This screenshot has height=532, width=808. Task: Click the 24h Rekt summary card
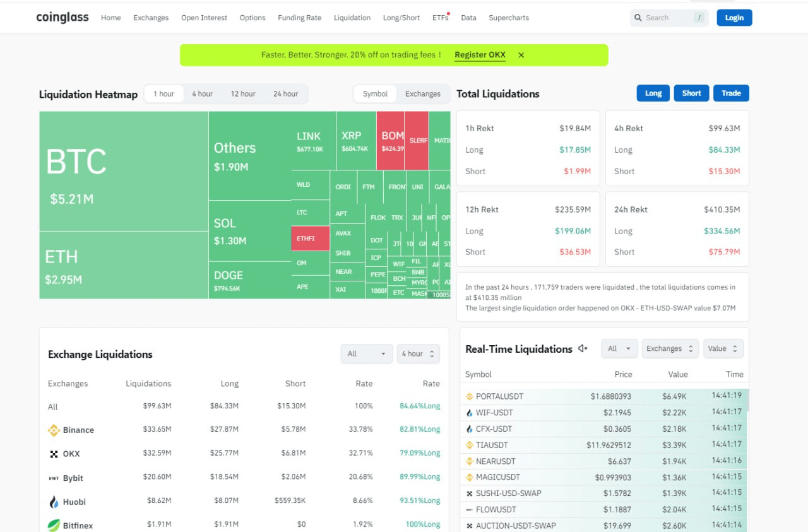coord(677,229)
